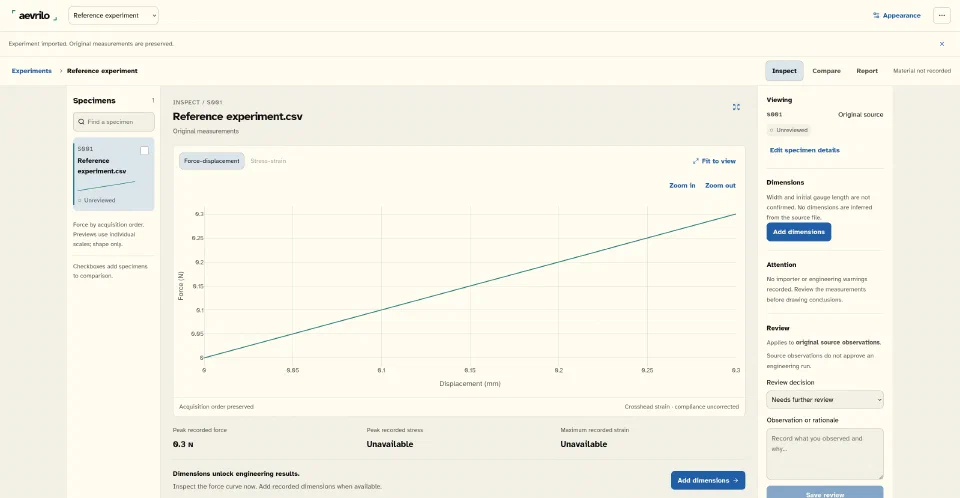Open Appearance settings
This screenshot has width=960, height=498.
coord(896,15)
